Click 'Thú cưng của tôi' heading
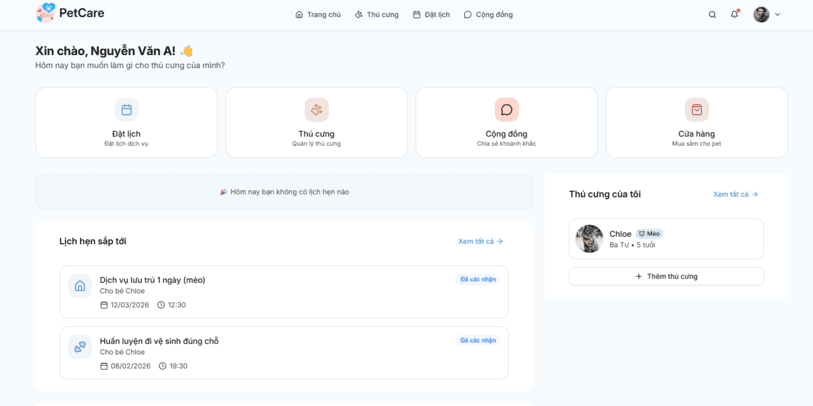Image resolution: width=813 pixels, height=406 pixels. [x=605, y=194]
